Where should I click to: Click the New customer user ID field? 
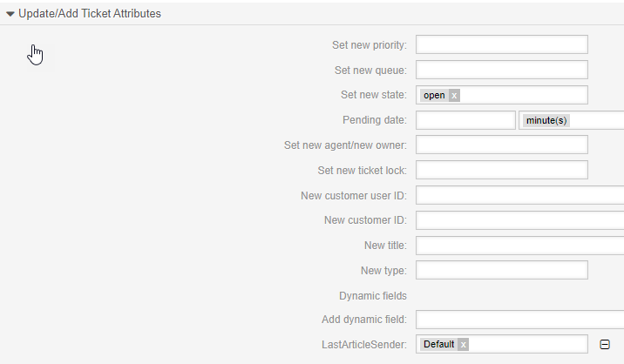pos(520,195)
